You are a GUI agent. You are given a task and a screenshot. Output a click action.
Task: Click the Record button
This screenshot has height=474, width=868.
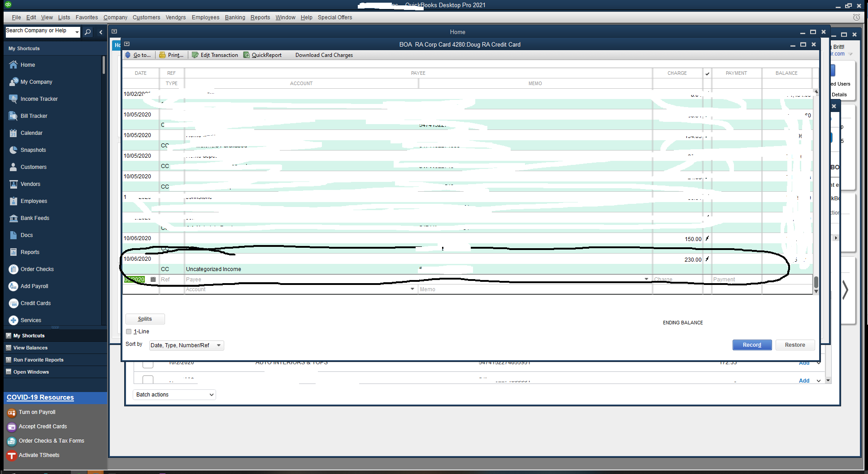tap(752, 345)
